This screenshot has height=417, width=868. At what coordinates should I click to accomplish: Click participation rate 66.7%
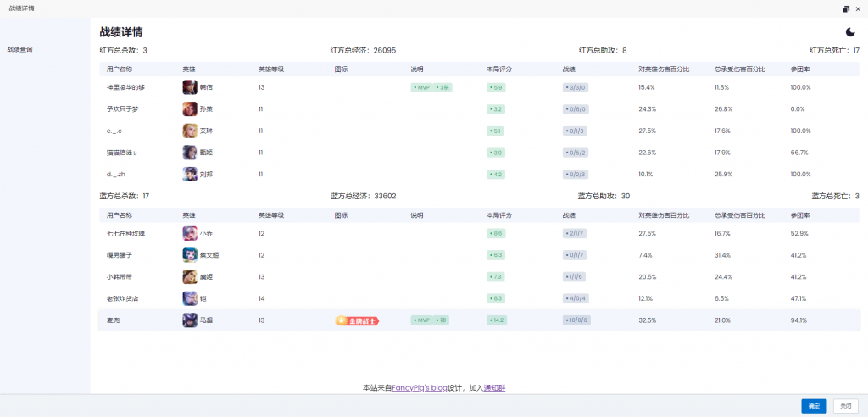(x=799, y=153)
